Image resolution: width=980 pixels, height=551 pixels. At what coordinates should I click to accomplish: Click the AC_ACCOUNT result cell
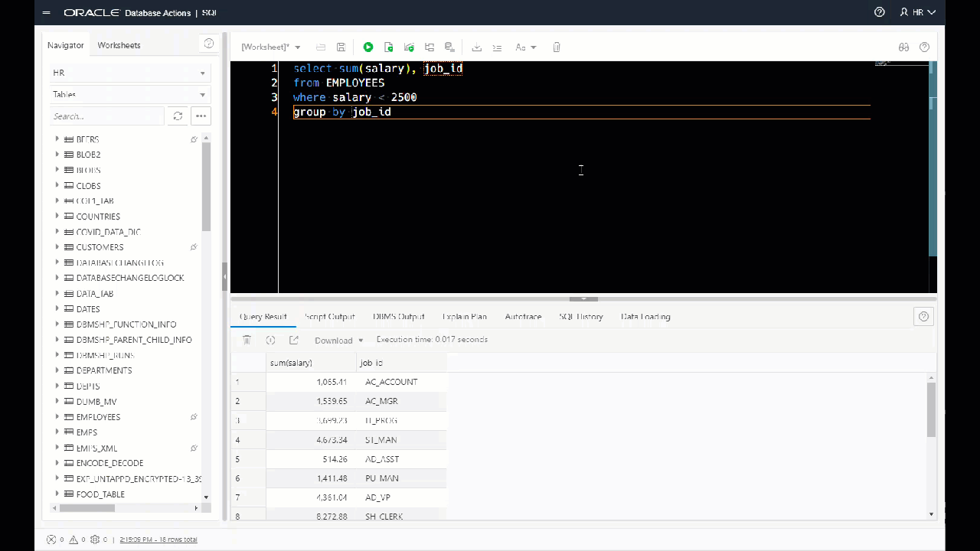pos(401,382)
